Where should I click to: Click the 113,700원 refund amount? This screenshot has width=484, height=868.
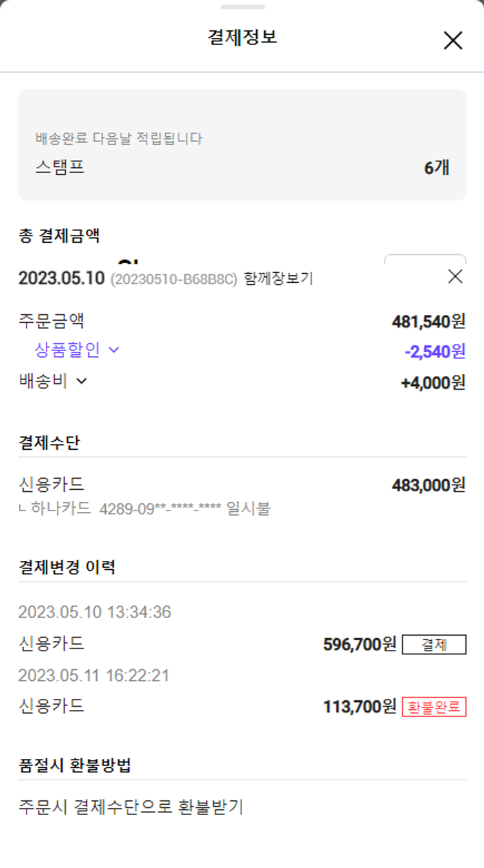tap(359, 707)
